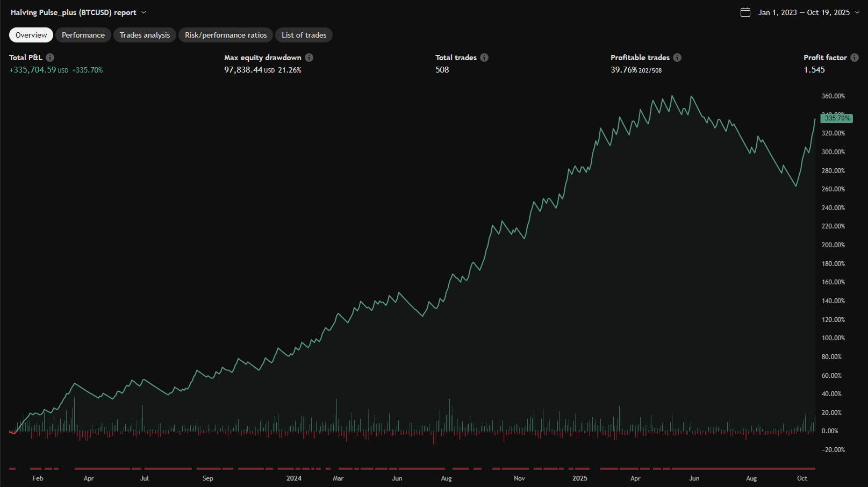This screenshot has height=487, width=868.
Task: Open the Trades analysis tab
Action: [145, 35]
